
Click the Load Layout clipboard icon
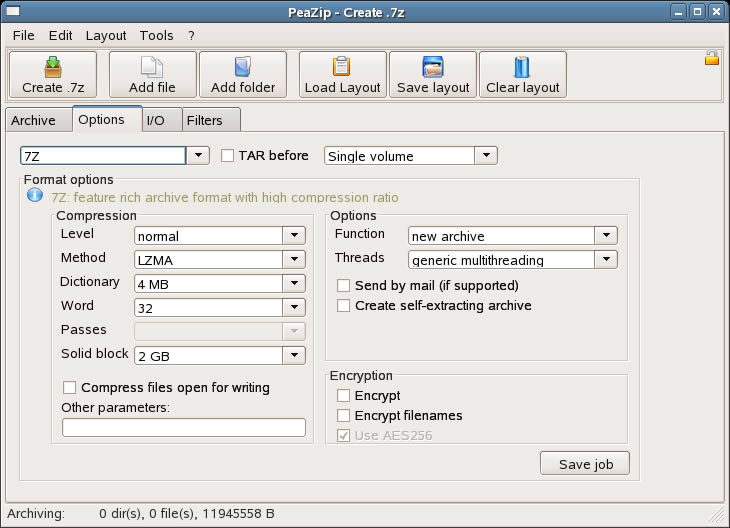(x=341, y=67)
